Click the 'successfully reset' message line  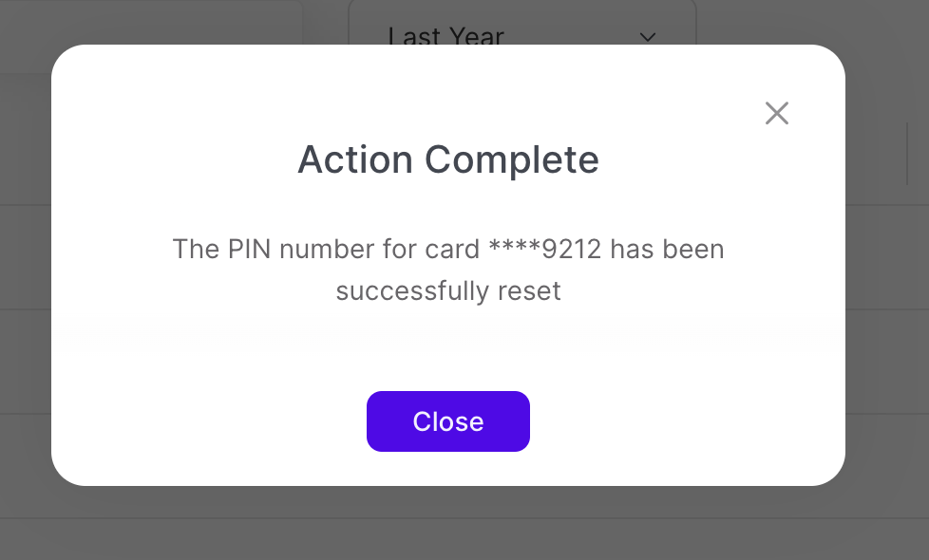[448, 290]
